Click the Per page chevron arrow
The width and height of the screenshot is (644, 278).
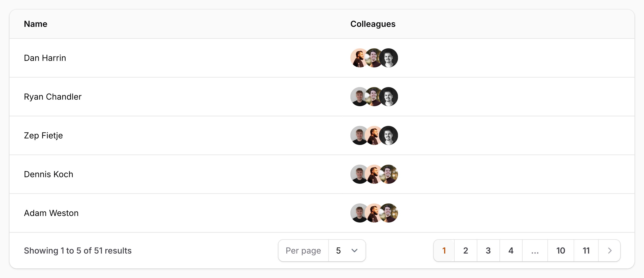coord(354,251)
